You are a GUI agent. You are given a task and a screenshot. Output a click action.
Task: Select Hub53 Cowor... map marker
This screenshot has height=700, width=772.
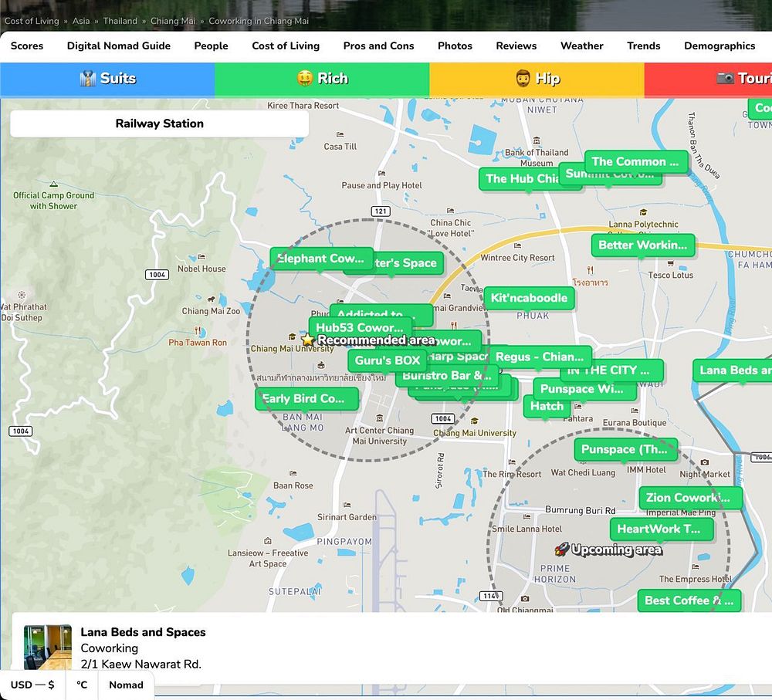coord(360,327)
